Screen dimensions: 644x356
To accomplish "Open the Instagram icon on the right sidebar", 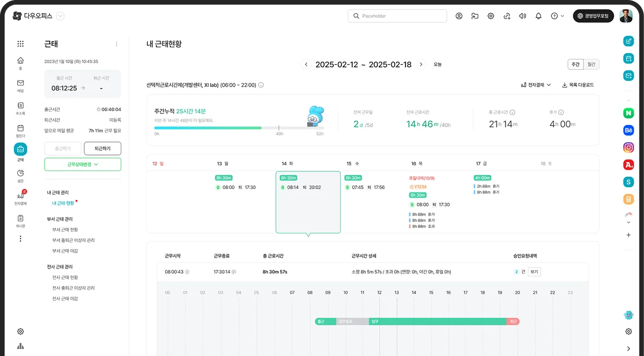I will pos(628,147).
